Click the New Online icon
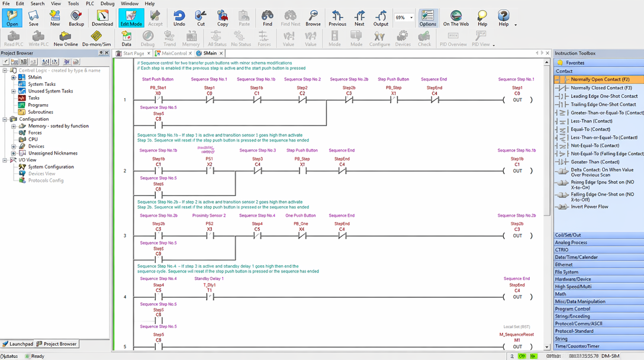The width and height of the screenshot is (644, 360). 65,38
